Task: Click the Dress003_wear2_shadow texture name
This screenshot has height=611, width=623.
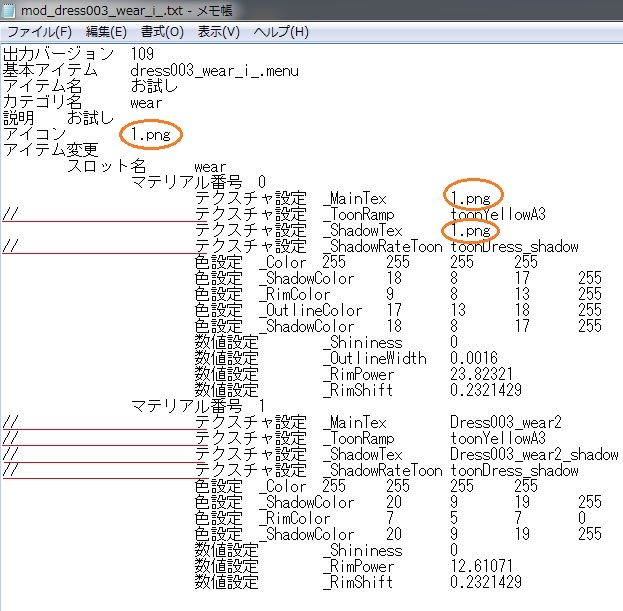Action: click(x=534, y=454)
